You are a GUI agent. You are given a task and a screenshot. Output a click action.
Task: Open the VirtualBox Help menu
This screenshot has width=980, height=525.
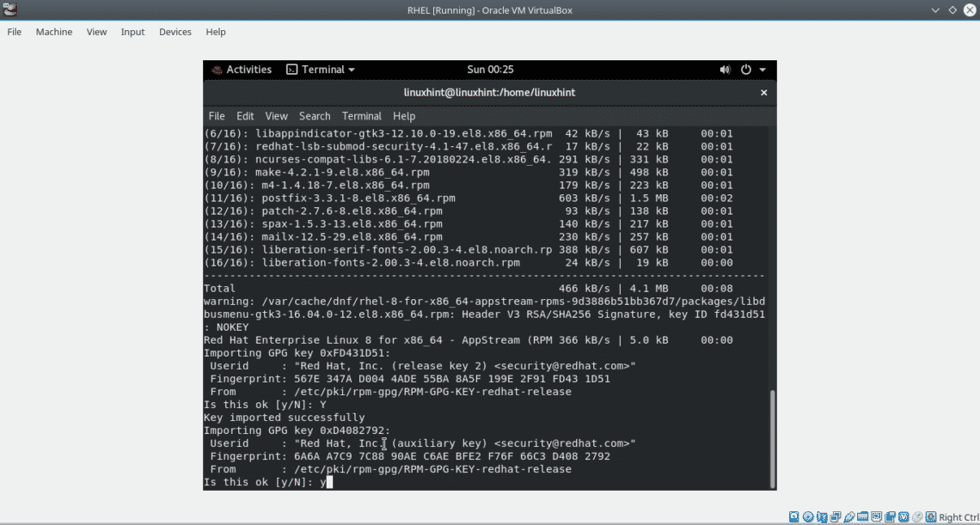tap(216, 32)
